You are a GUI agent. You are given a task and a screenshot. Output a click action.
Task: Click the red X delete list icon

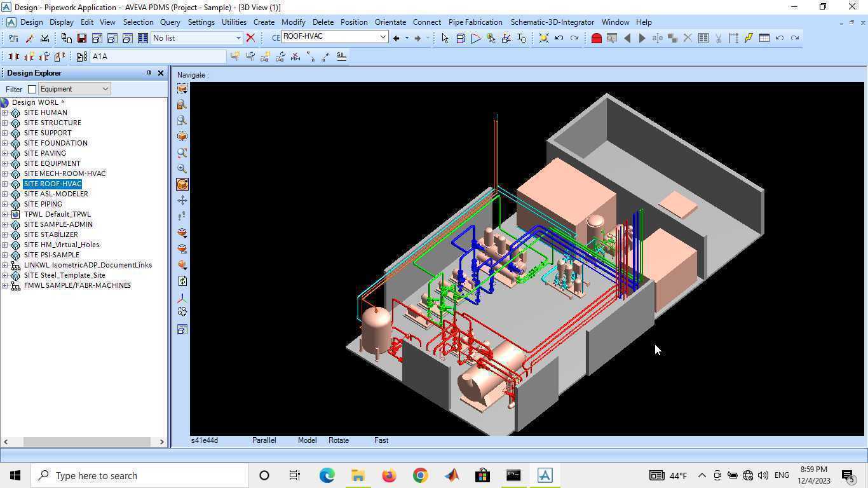(251, 38)
